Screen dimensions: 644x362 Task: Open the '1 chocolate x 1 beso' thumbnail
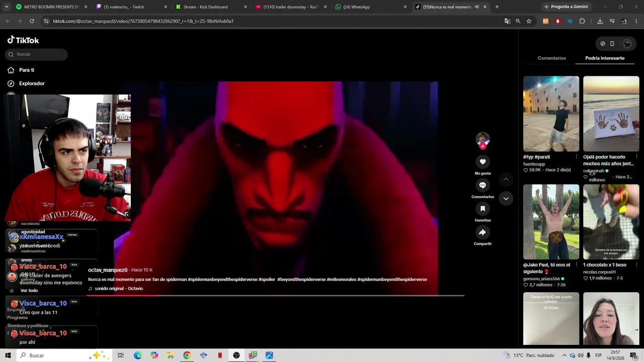coord(611,222)
